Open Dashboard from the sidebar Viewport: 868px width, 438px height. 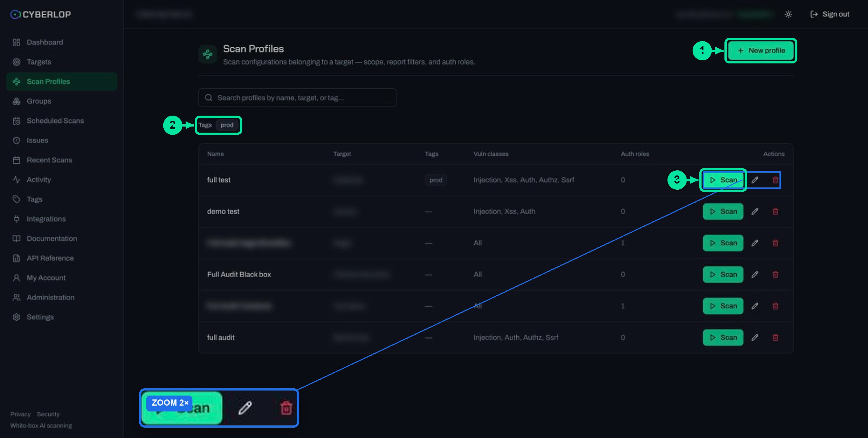(62, 42)
